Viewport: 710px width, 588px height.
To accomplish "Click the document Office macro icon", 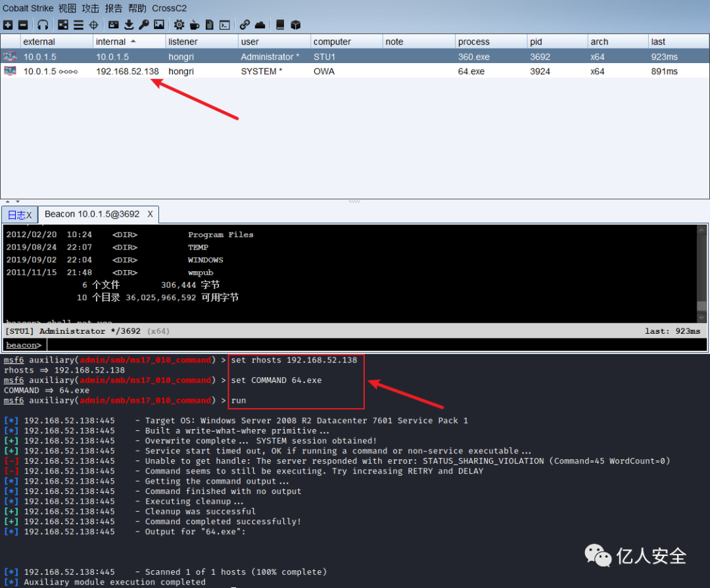I will 209,25.
